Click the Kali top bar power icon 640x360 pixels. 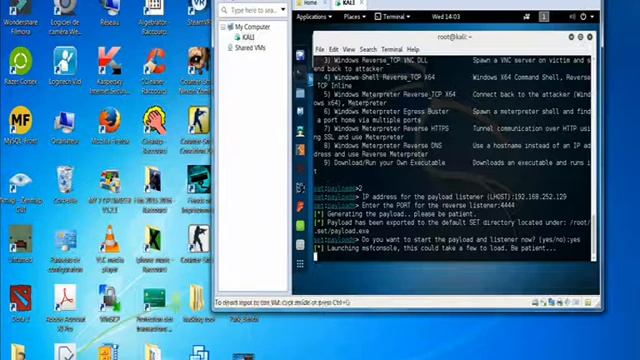click(583, 17)
